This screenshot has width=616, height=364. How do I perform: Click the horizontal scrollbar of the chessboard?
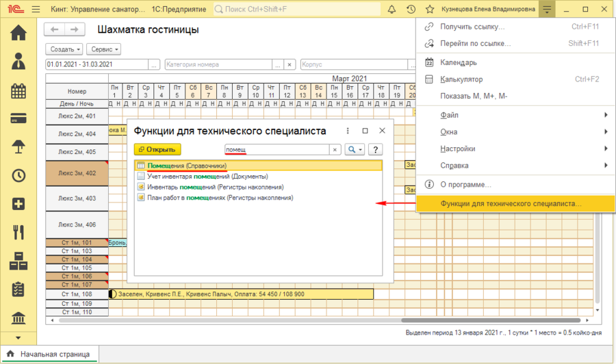491,320
